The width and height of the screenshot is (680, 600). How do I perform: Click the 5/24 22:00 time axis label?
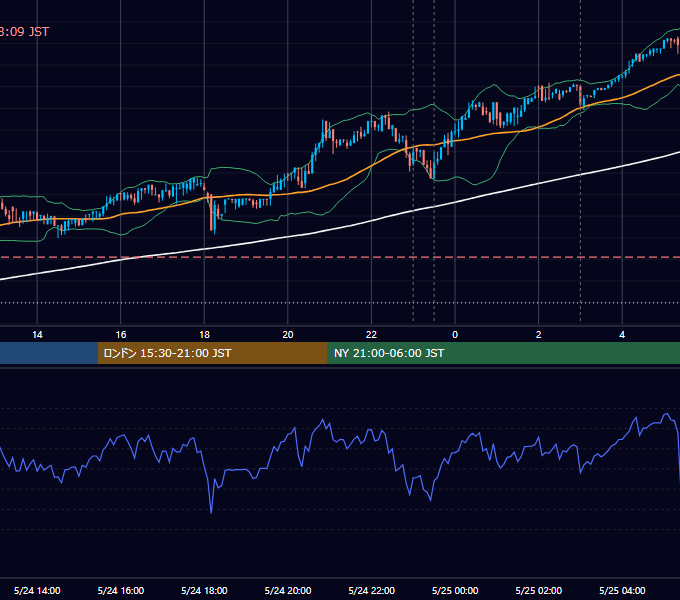pos(372,590)
